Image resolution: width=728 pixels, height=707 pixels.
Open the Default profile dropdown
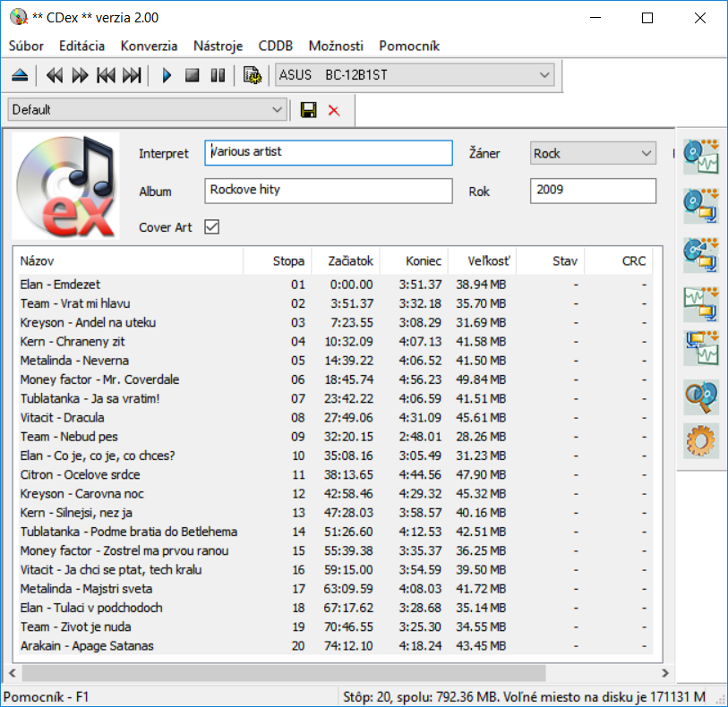tap(277, 110)
